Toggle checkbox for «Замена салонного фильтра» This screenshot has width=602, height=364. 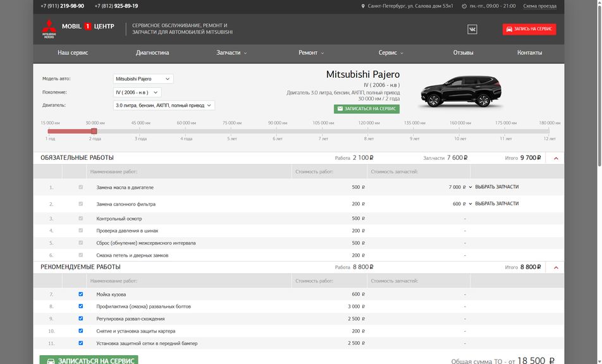(81, 204)
